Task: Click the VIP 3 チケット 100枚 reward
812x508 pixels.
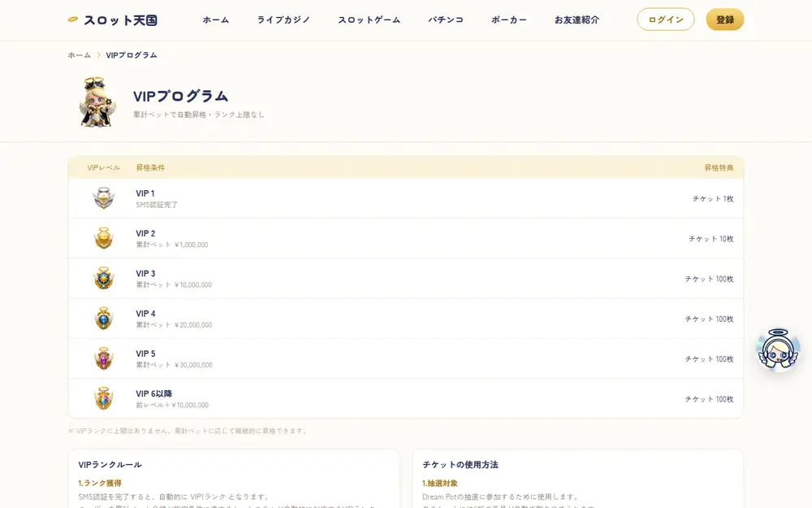Action: [710, 279]
